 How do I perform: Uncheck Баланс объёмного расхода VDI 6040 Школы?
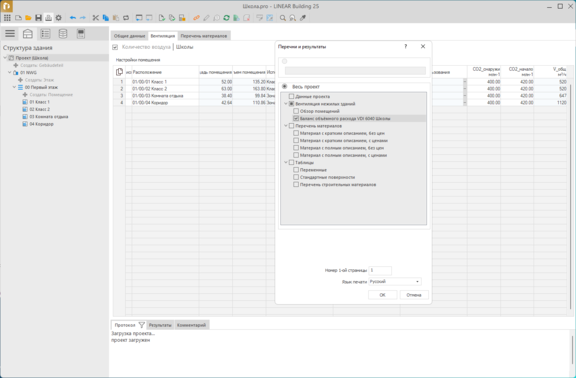(296, 119)
